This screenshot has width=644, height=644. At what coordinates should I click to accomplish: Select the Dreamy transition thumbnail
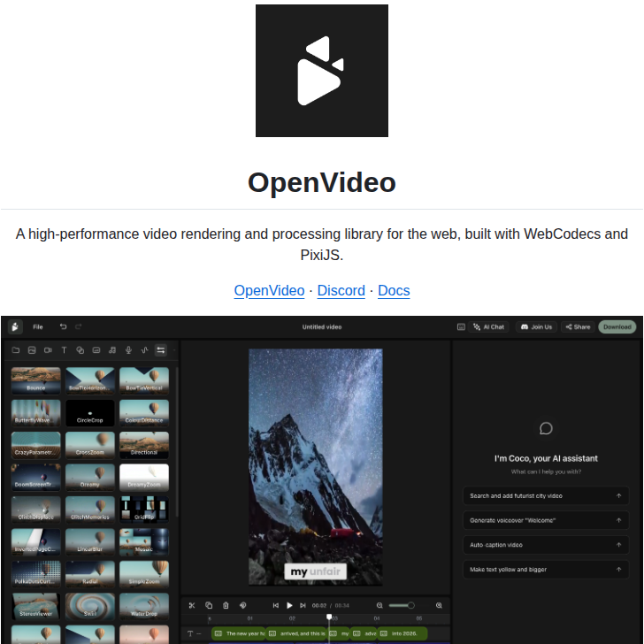(x=90, y=478)
